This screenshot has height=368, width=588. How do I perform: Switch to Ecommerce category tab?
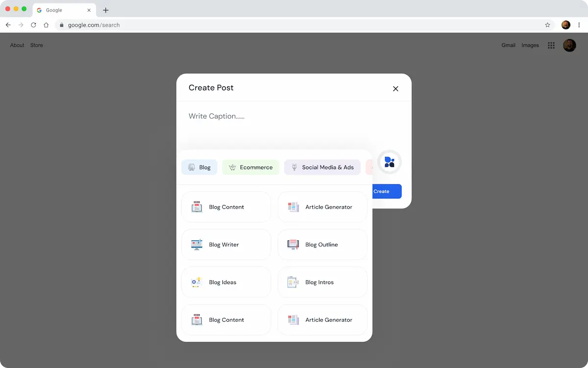[x=250, y=167]
